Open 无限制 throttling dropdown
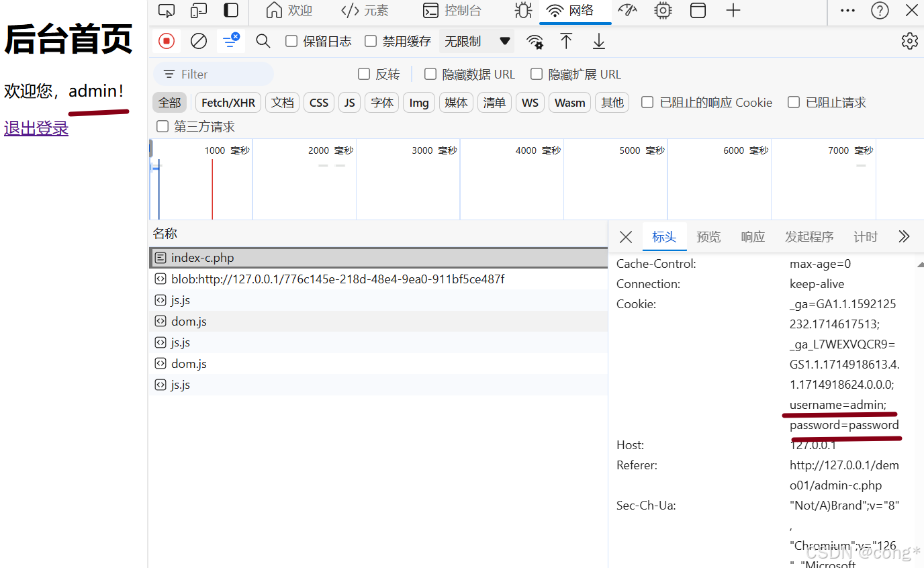Screen dimensions: 924x568 click(477, 41)
